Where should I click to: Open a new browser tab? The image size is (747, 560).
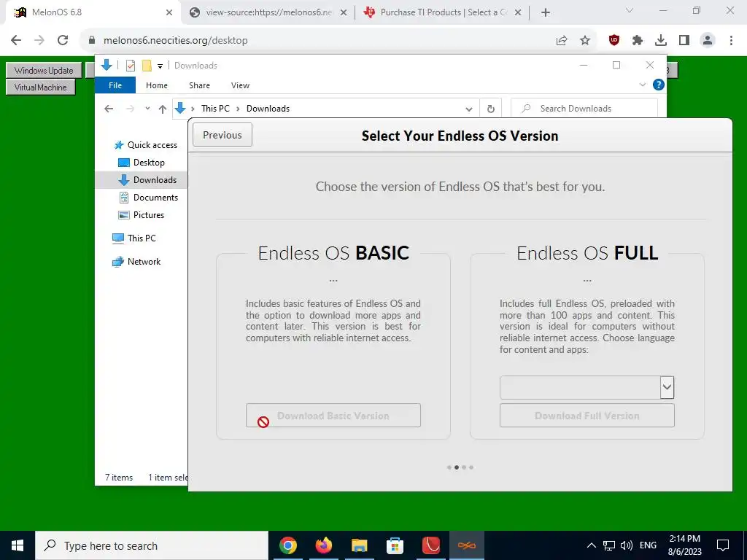point(546,13)
